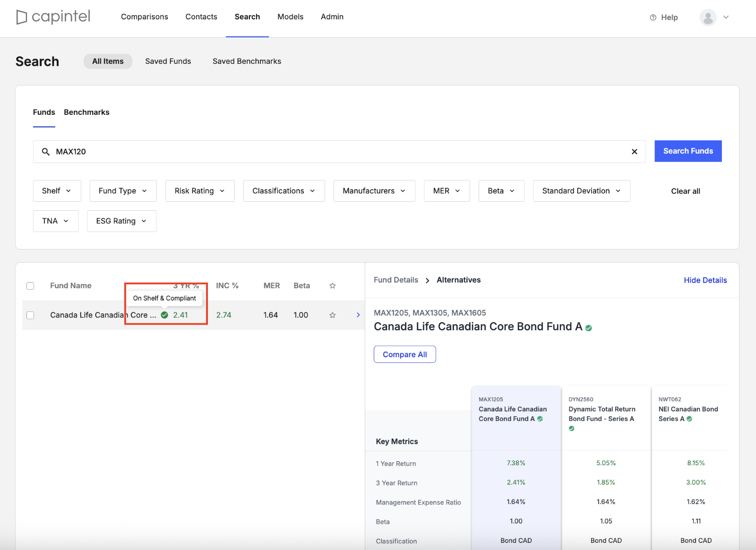This screenshot has height=550, width=756.
Task: Sort by Beta column header
Action: click(302, 286)
